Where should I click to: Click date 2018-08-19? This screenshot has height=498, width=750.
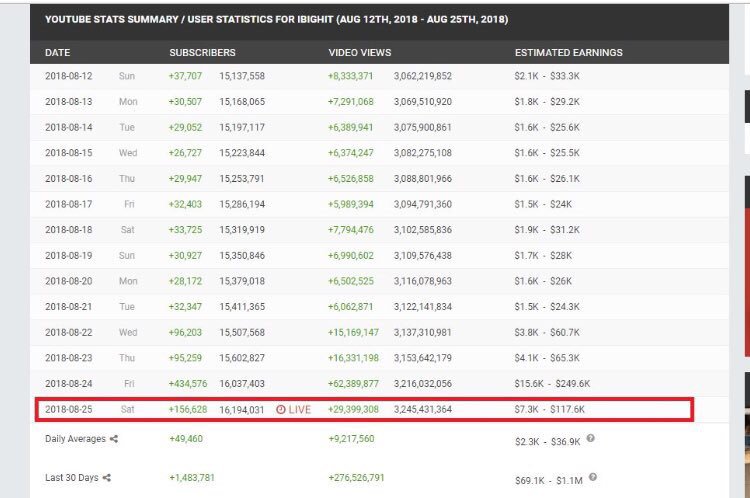pos(68,255)
